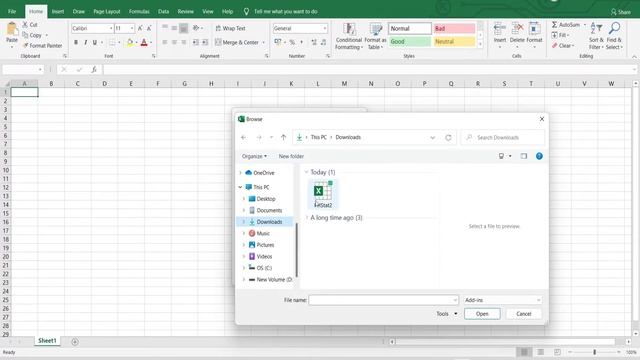Switch to the Insert tab
Screen dimensions: 640x360
click(x=58, y=11)
